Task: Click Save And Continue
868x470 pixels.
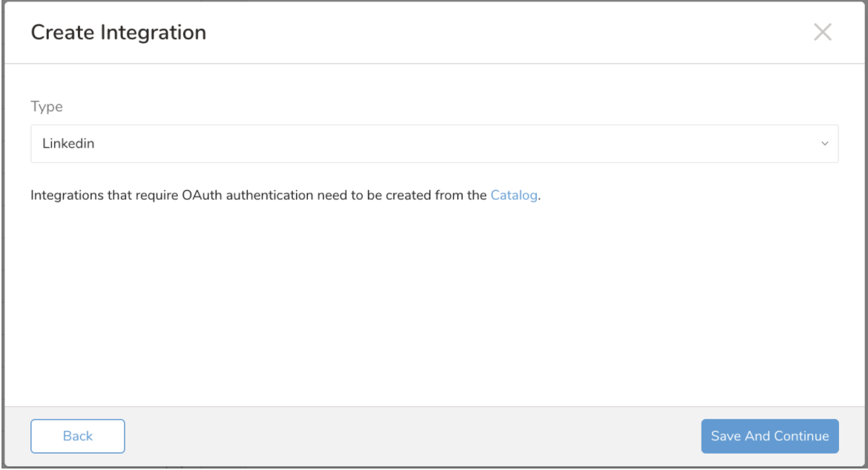Action: (769, 436)
